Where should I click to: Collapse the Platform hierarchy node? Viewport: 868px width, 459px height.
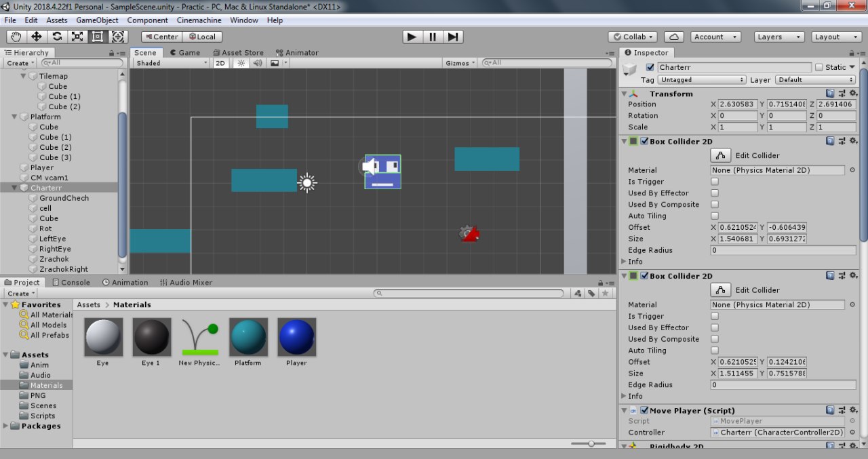(15, 117)
